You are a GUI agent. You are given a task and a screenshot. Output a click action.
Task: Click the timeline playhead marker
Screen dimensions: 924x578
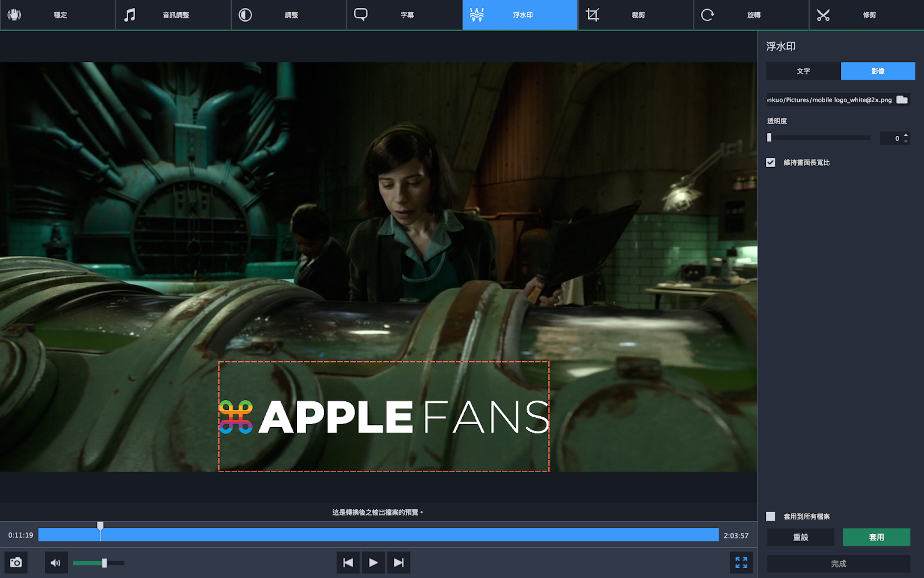tap(100, 526)
